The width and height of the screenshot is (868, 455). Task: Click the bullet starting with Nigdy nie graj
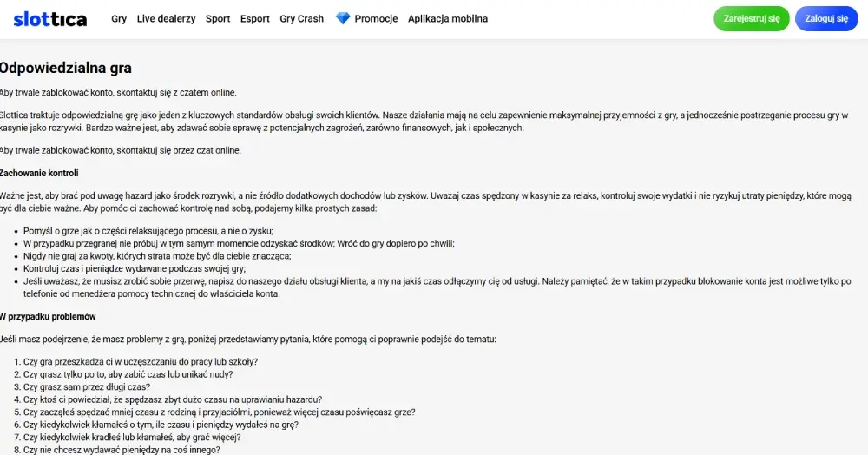(x=157, y=256)
